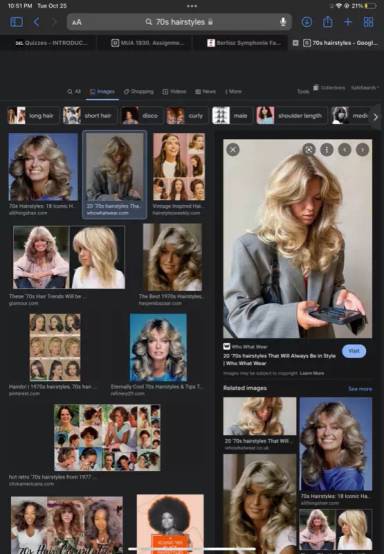Tap the Visit button
The image size is (384, 554).
pos(354,351)
